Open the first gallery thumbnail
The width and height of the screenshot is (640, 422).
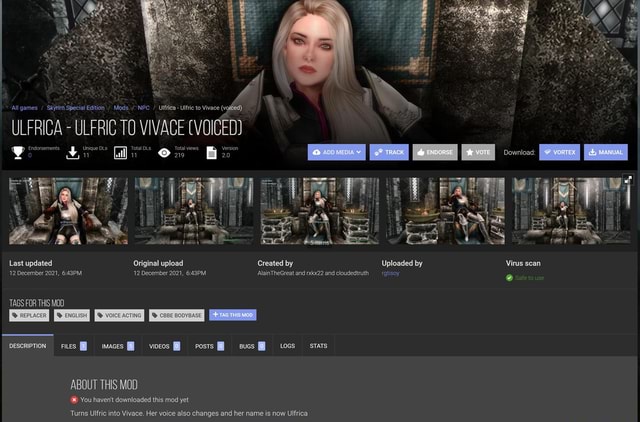(68, 211)
